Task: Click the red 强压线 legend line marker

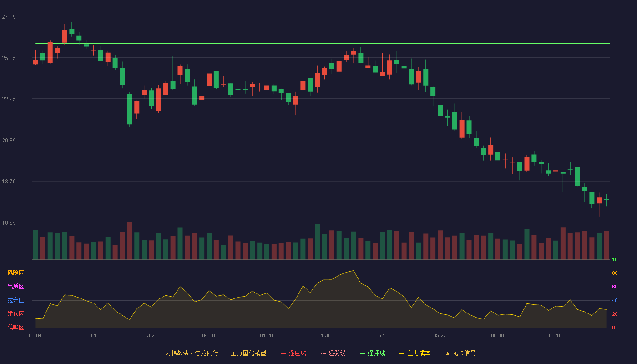Action: click(283, 353)
